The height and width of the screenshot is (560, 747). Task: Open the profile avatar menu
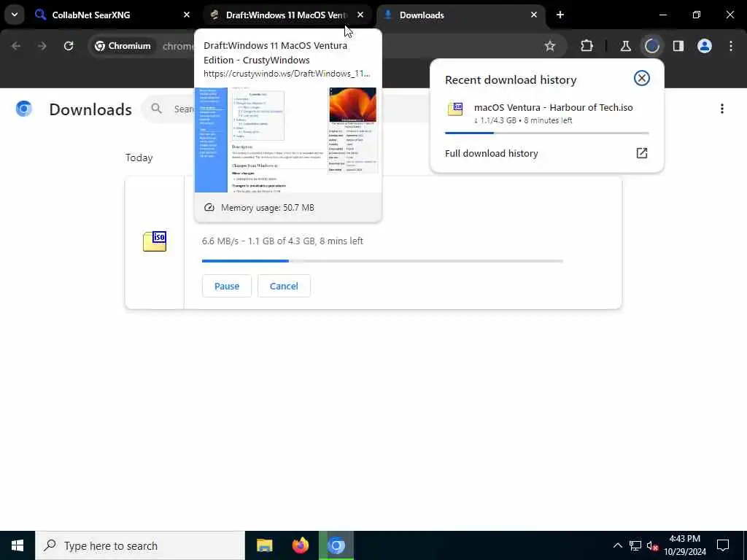coord(705,46)
